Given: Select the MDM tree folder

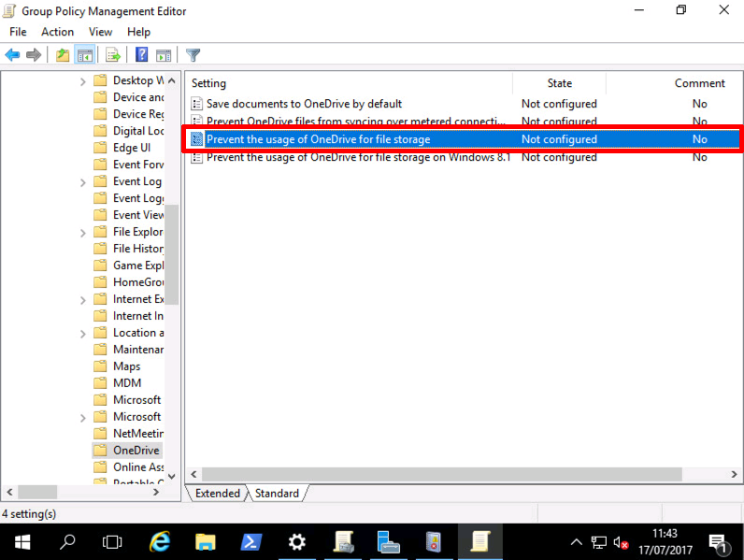Looking at the screenshot, I should click(127, 383).
